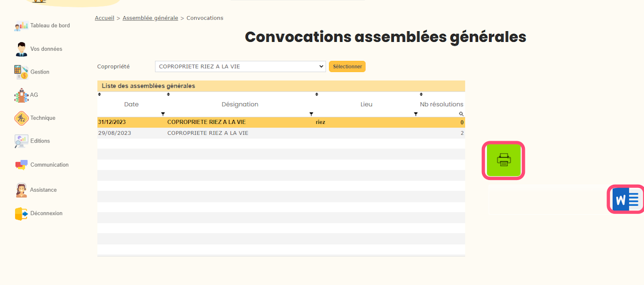Open the Communication chat bubbles icon
The image size is (644, 285).
(x=21, y=165)
